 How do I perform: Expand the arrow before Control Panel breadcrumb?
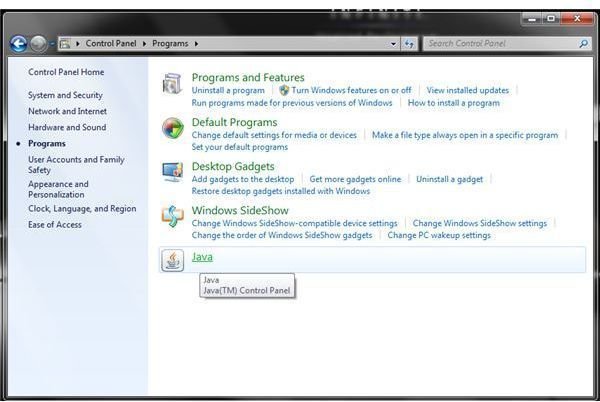(x=78, y=44)
